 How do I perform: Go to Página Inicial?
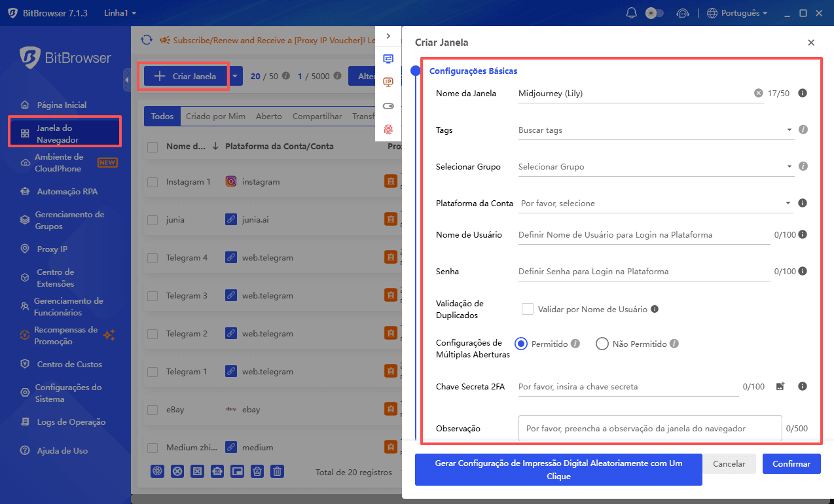coord(63,105)
